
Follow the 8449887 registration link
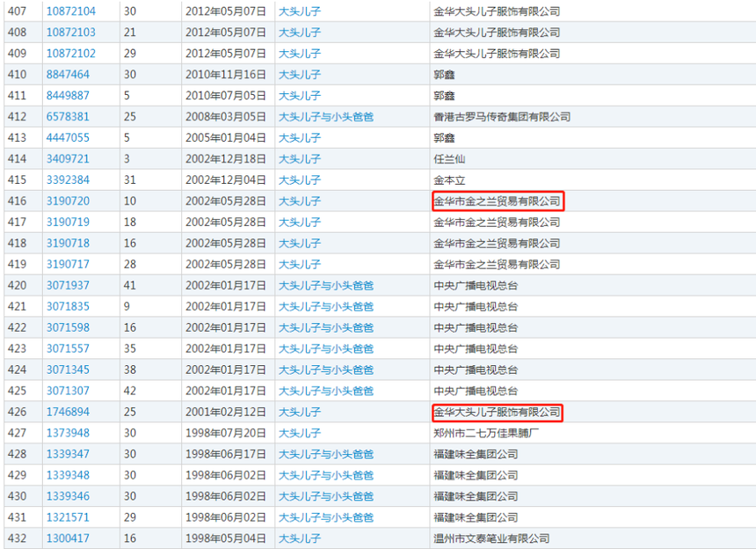click(68, 96)
